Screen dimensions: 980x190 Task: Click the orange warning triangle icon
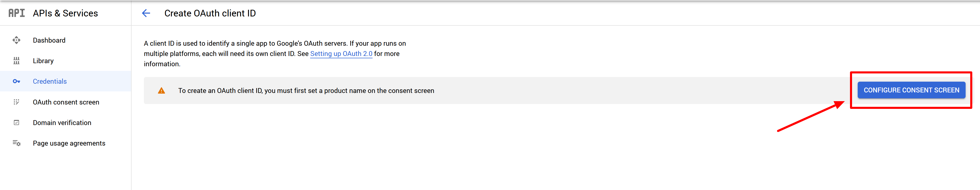(x=161, y=91)
